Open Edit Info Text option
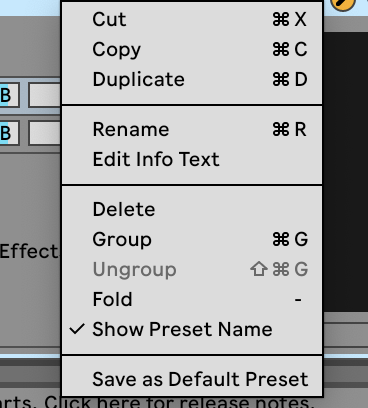 click(192, 159)
